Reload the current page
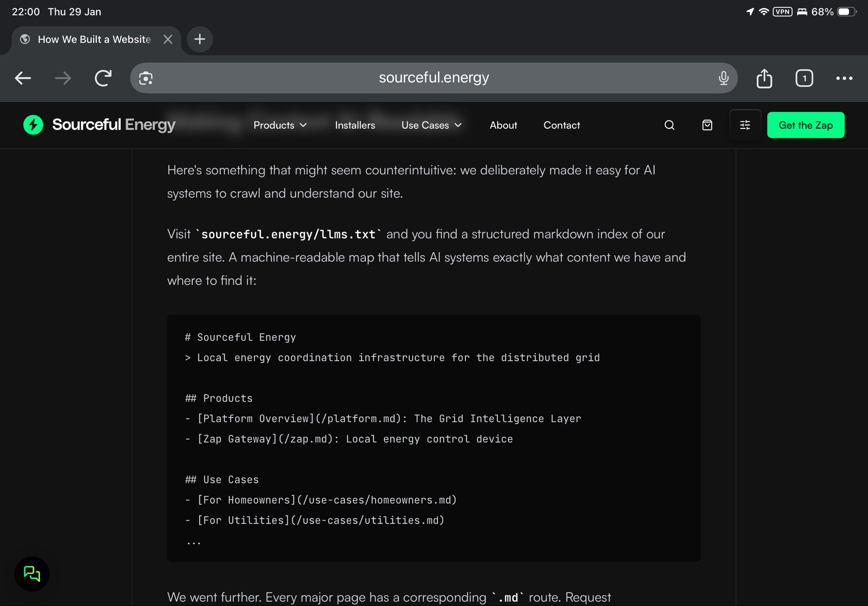 coord(103,78)
